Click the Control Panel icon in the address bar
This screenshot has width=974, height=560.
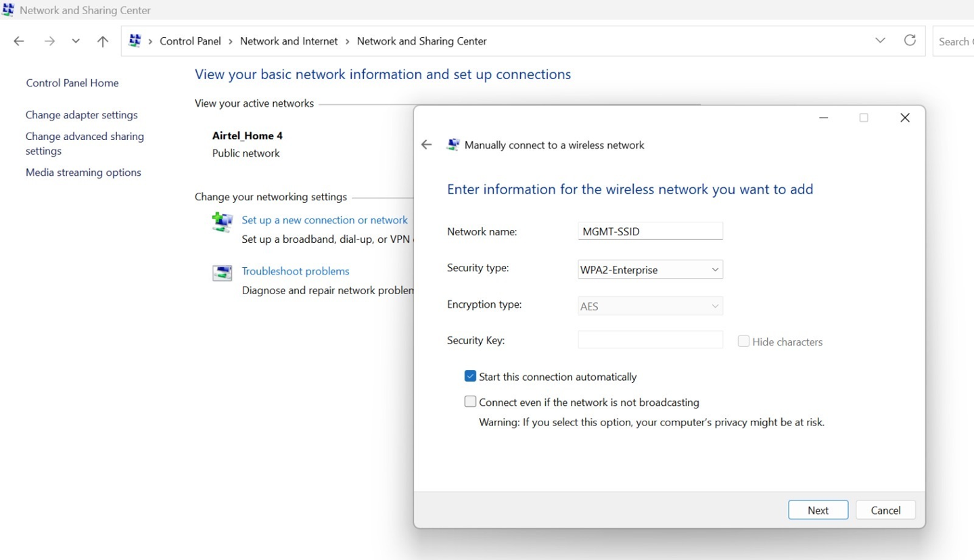coord(135,41)
